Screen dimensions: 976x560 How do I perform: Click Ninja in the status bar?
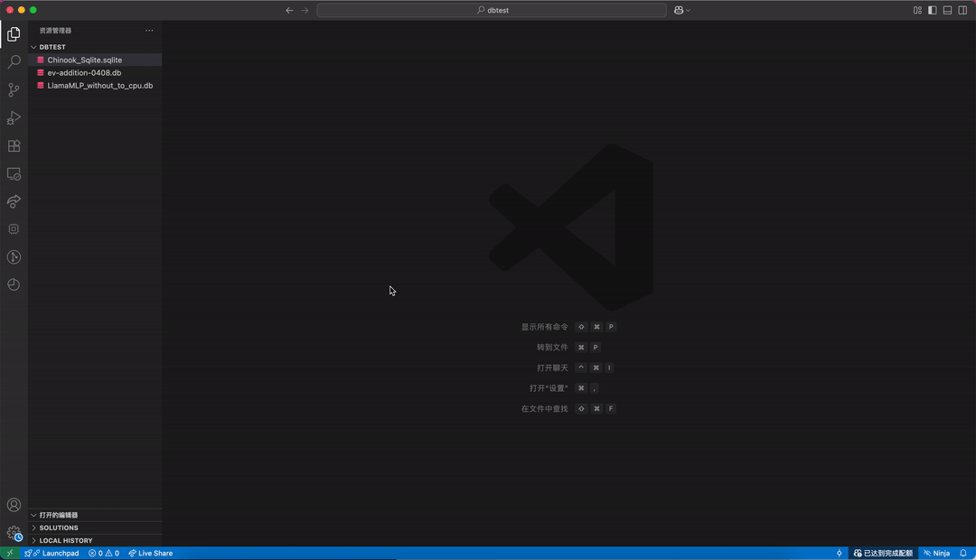tap(937, 553)
